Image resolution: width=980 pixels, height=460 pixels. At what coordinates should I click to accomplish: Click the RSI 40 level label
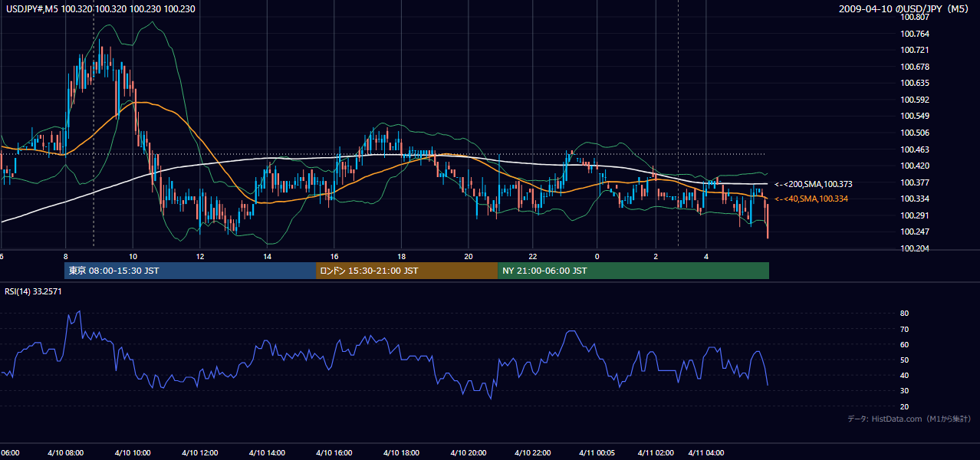pos(904,375)
